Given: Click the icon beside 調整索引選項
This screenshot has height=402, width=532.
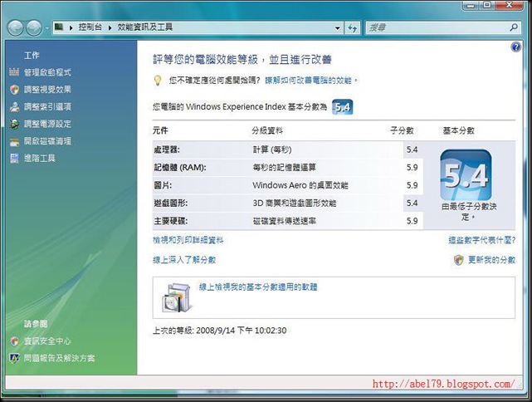Looking at the screenshot, I should coord(14,106).
